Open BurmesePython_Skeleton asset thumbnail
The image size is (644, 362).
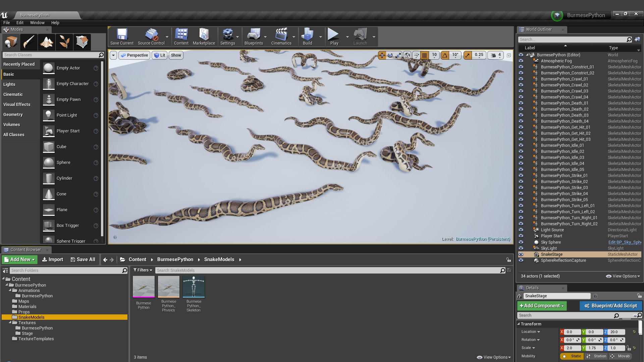pyautogui.click(x=194, y=287)
